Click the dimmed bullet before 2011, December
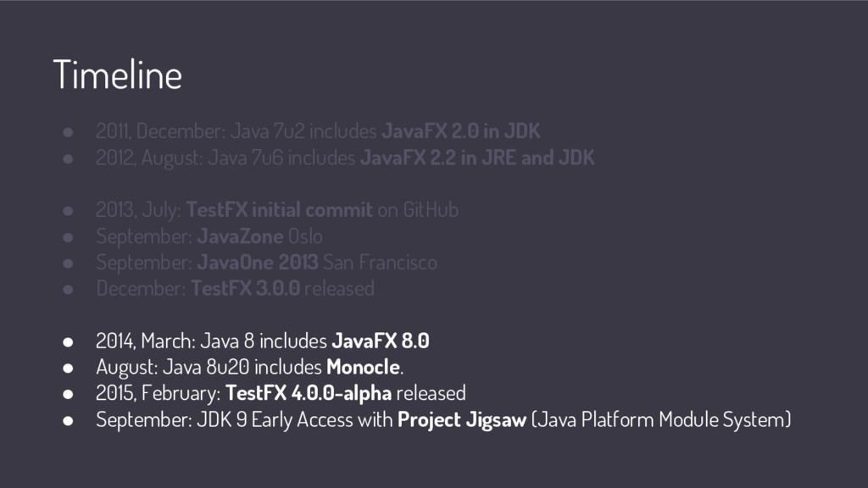The height and width of the screenshot is (488, 868). [x=68, y=132]
